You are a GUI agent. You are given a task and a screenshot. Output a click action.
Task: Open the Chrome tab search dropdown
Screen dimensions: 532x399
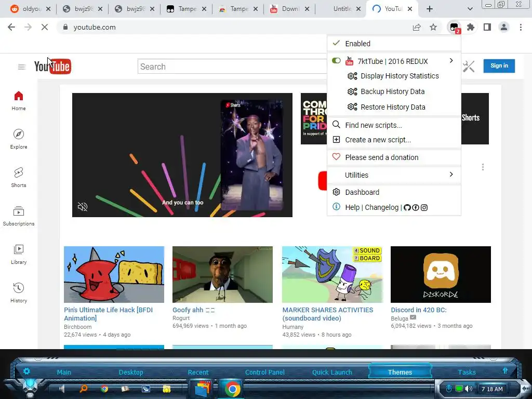[470, 9]
